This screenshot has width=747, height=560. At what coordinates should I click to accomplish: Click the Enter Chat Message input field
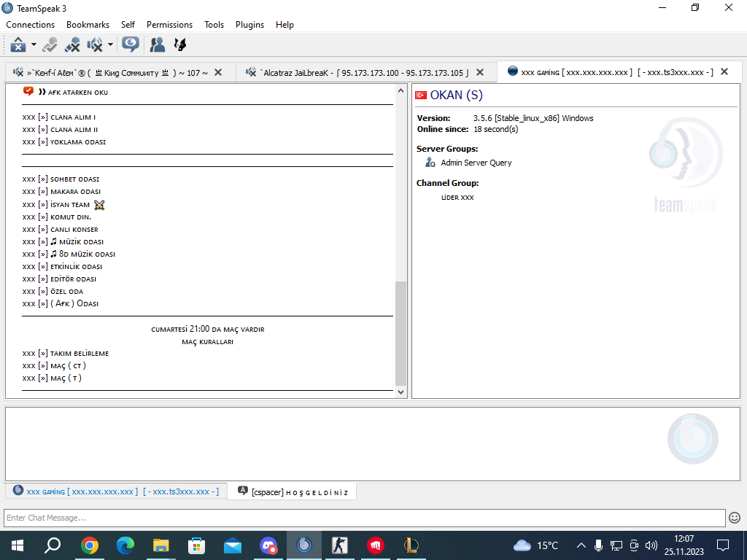click(365, 518)
